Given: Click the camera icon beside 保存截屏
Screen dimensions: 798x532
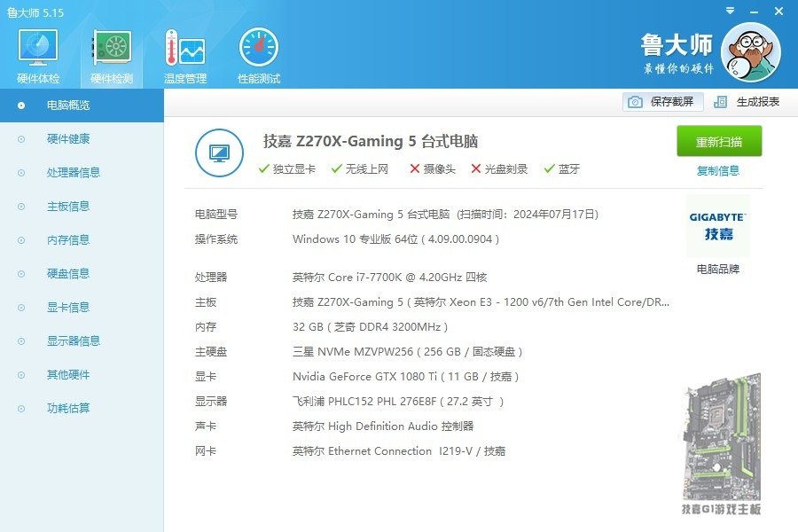Looking at the screenshot, I should [635, 102].
